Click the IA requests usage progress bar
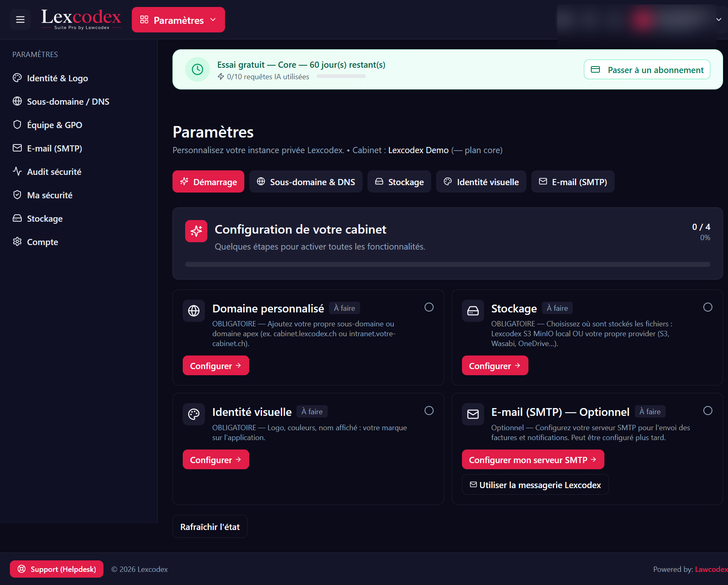The width and height of the screenshot is (728, 585). (341, 76)
